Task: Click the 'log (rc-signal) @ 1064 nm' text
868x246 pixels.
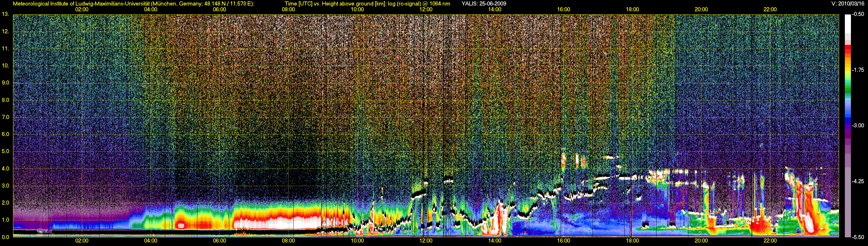Action: (x=419, y=4)
